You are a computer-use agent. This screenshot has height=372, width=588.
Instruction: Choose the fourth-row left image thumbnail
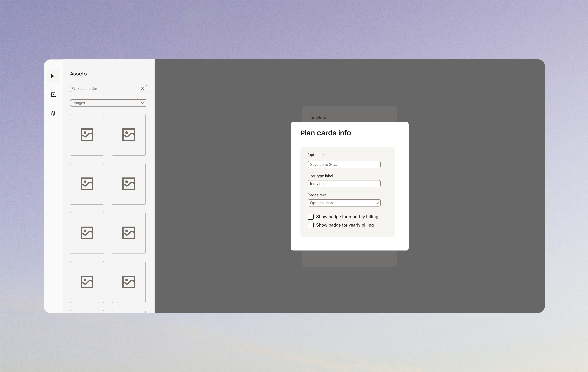(x=87, y=282)
